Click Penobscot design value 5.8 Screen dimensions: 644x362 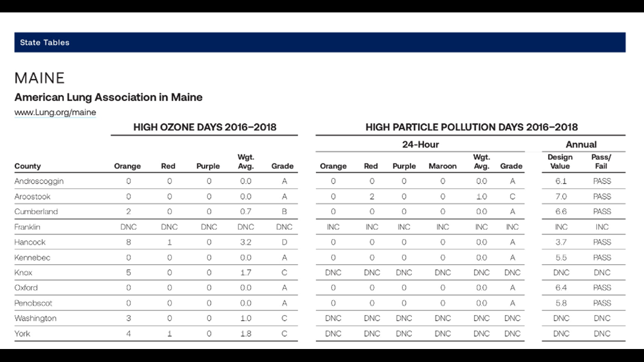561,303
